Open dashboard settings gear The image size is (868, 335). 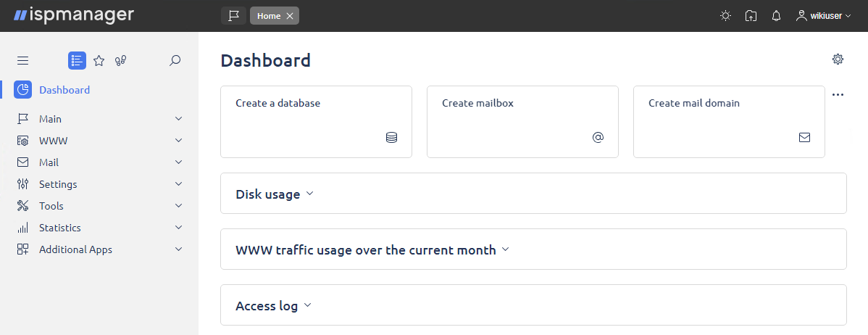[x=838, y=59]
